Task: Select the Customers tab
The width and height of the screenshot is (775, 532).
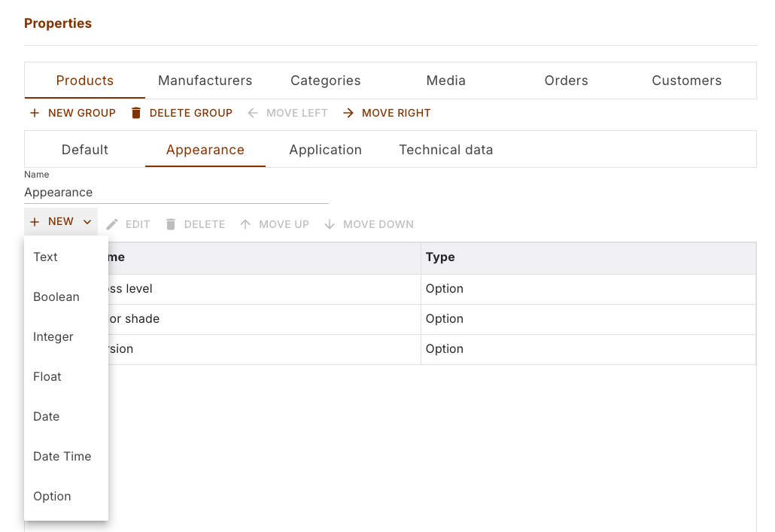Action: click(x=686, y=81)
